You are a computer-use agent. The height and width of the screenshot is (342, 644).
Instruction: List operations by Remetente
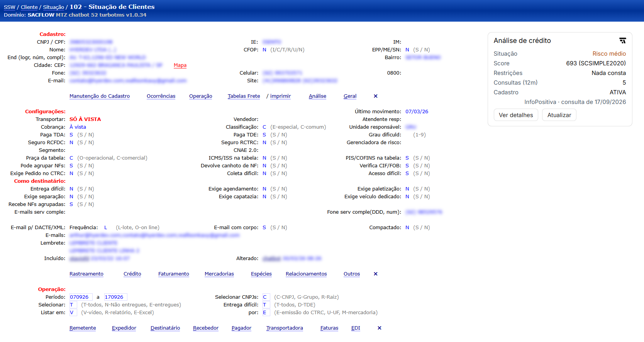tap(83, 328)
